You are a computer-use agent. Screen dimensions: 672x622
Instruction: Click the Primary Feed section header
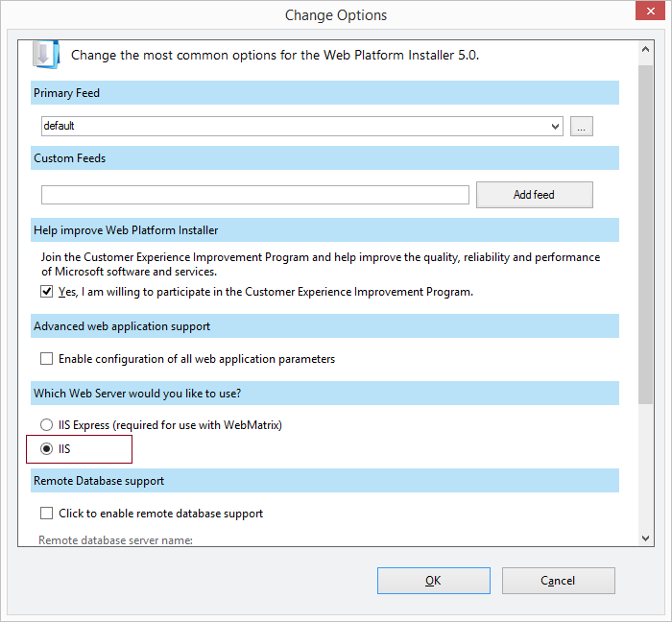(x=324, y=93)
